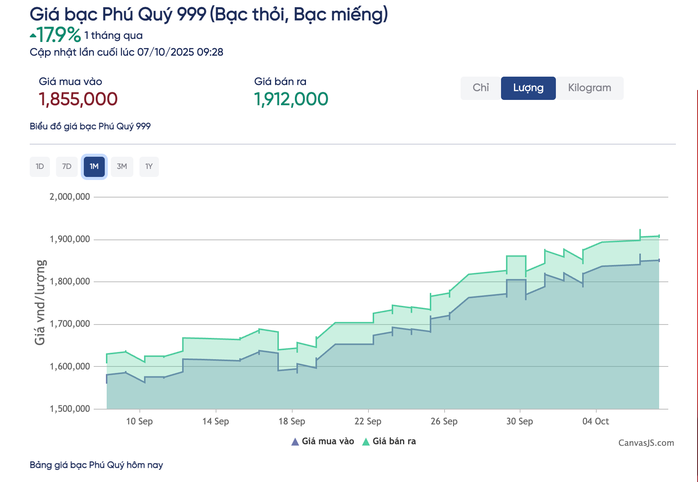Screen dimensions: 698x482
Task: Switch chart to 3M range
Action: [x=121, y=166]
